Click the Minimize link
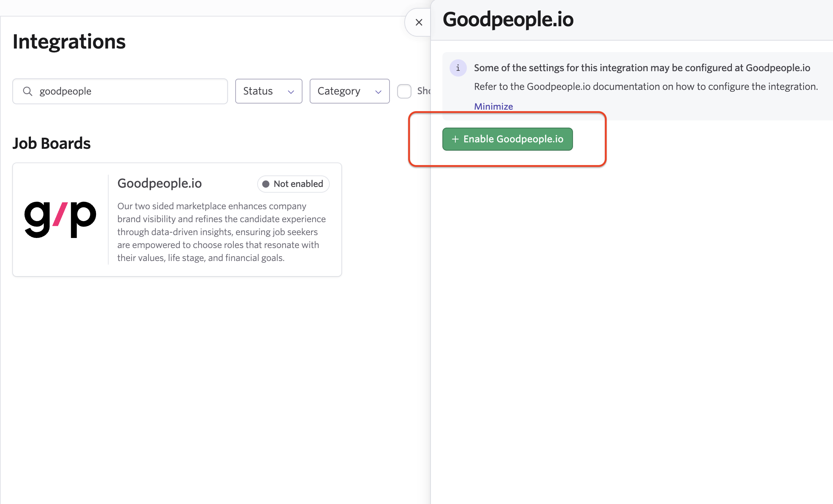Viewport: 833px width, 504px height. pyautogui.click(x=493, y=106)
